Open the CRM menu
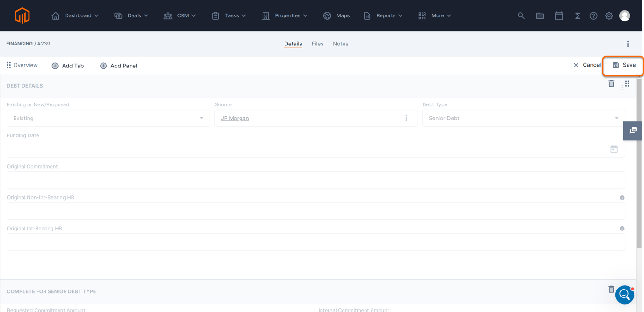The image size is (644, 312). pos(180,15)
